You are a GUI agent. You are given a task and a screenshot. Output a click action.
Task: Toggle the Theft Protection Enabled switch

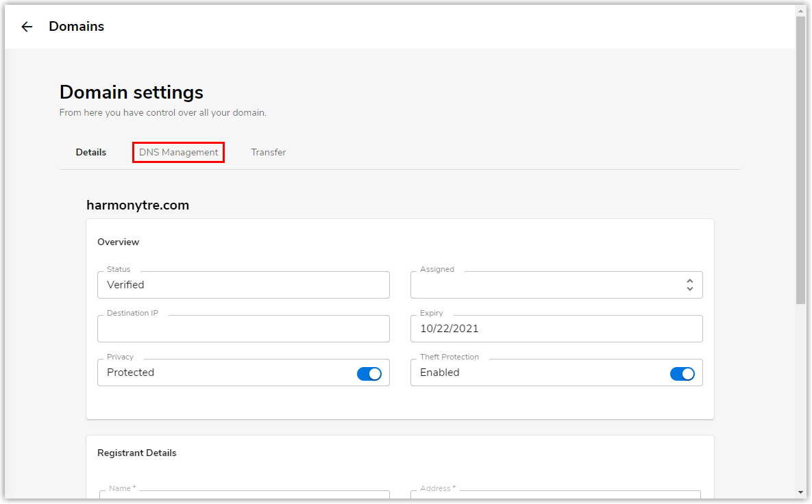click(682, 374)
